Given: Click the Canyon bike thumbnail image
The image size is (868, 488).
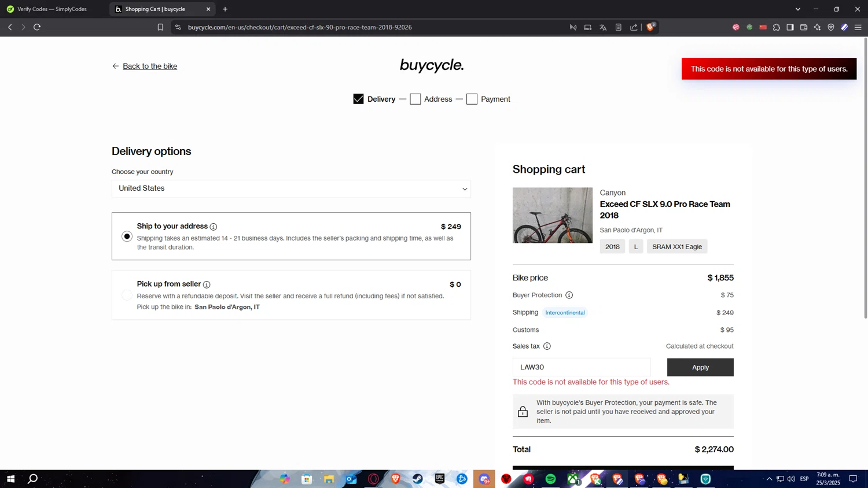Looking at the screenshot, I should point(553,215).
